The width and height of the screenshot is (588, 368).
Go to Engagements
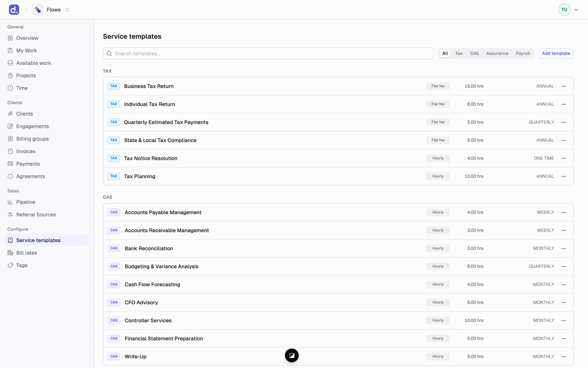[x=47, y=126]
